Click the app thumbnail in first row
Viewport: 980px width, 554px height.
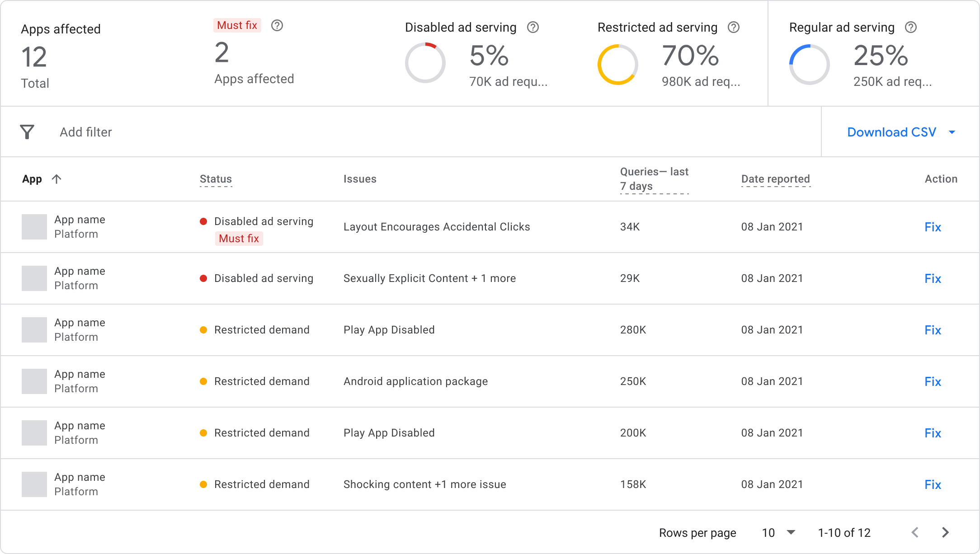click(34, 227)
